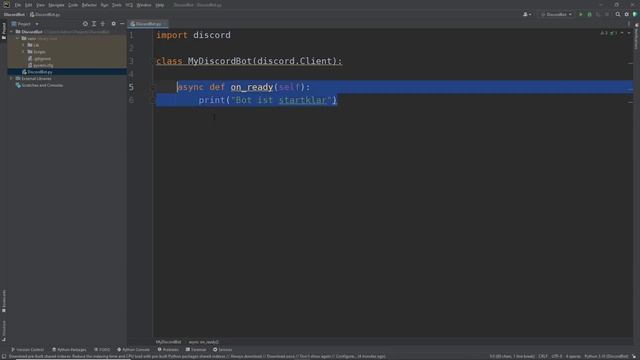This screenshot has width=640, height=360.
Task: Expand External Libraries node
Action: [x=12, y=78]
